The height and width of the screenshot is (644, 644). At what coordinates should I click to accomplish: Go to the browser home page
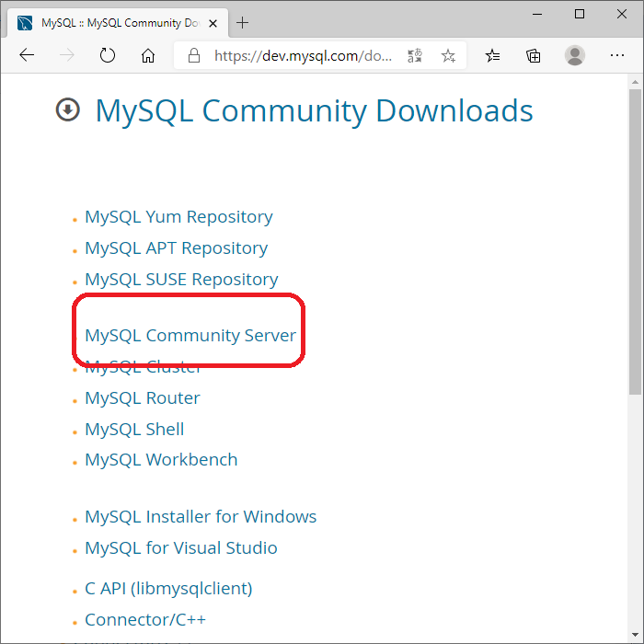148,56
